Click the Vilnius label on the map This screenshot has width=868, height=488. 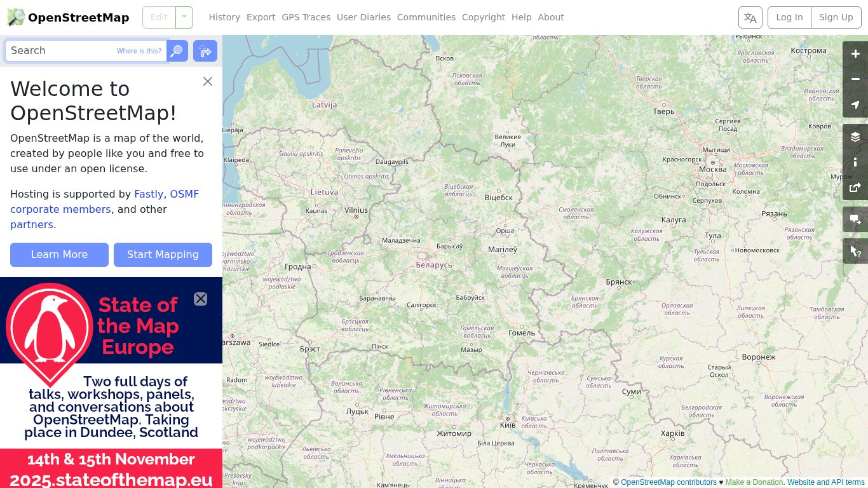(x=356, y=210)
